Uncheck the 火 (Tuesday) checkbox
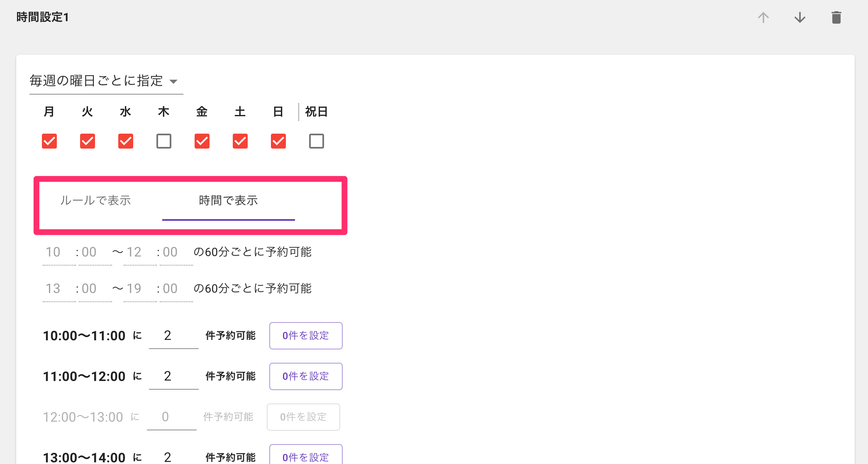 point(88,141)
